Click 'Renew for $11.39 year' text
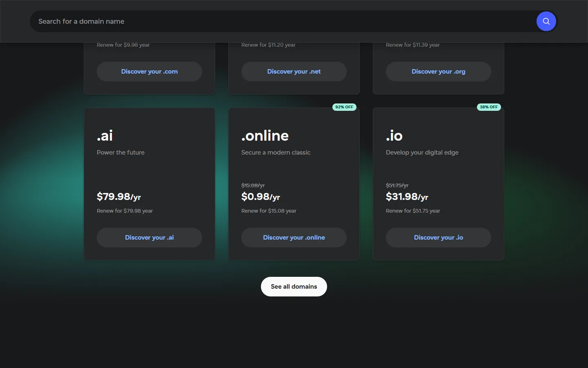This screenshot has width=588, height=368. (413, 45)
